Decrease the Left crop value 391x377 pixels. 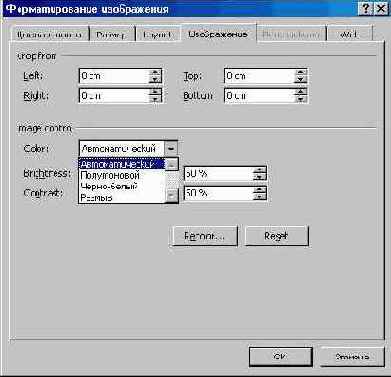(x=155, y=79)
